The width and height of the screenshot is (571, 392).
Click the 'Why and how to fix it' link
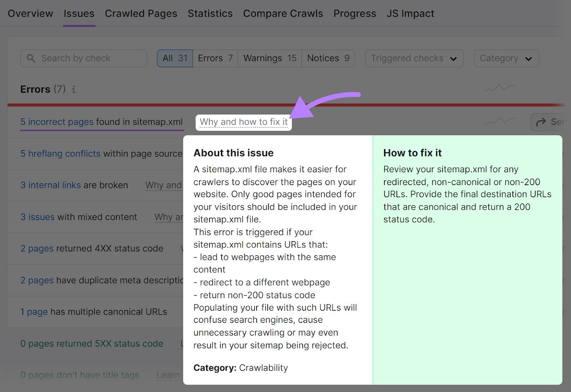(x=243, y=122)
